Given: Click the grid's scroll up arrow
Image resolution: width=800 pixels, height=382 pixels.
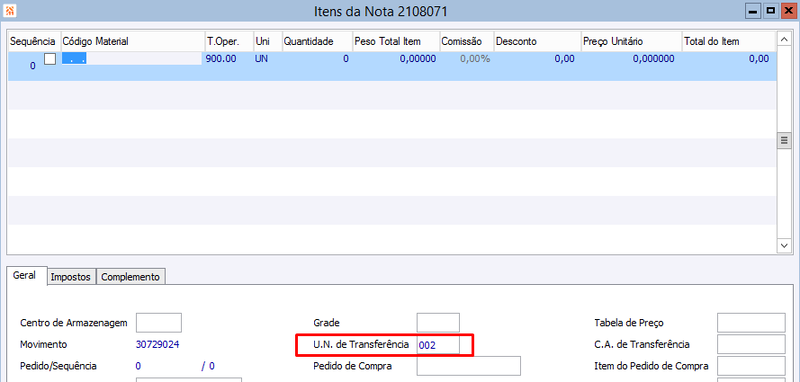Looking at the screenshot, I should point(784,39).
